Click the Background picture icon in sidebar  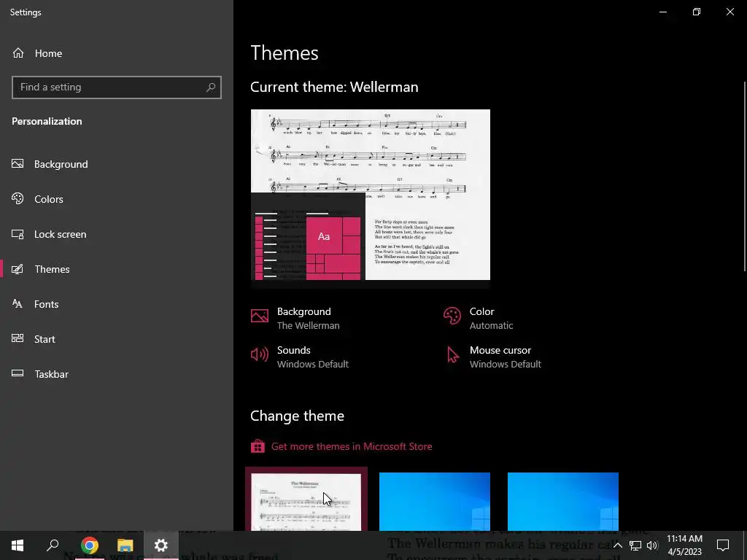point(18,164)
